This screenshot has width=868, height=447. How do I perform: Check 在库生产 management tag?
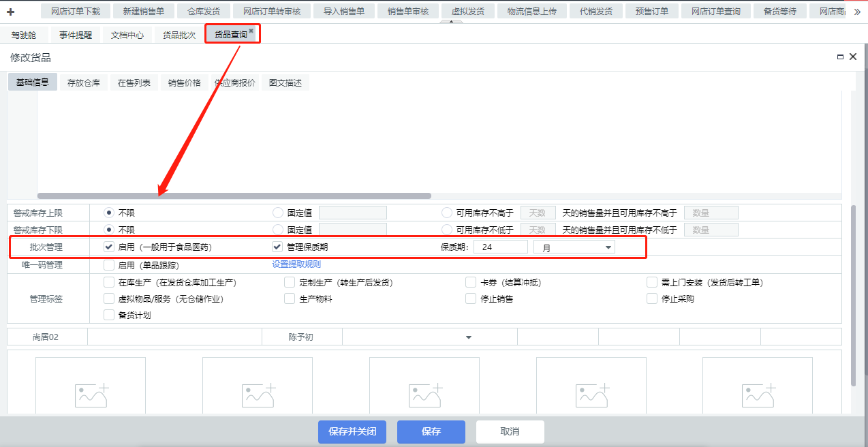109,282
